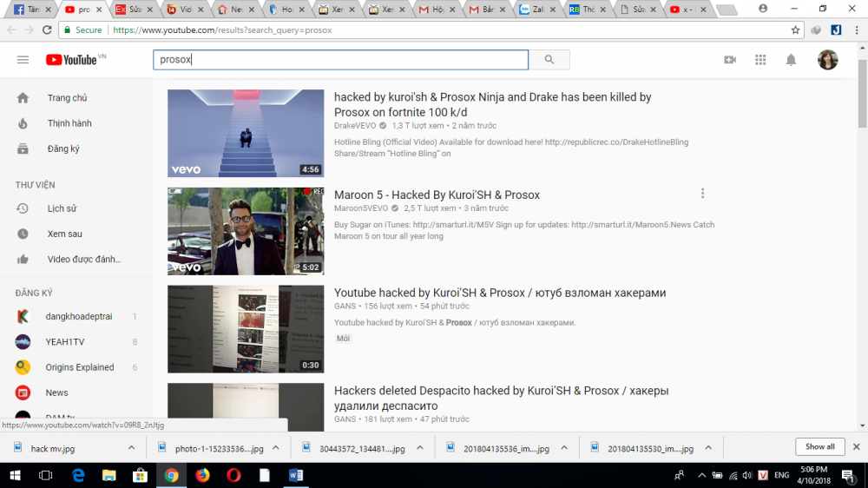Open the upload video camera icon
The width and height of the screenshot is (868, 488).
730,60
